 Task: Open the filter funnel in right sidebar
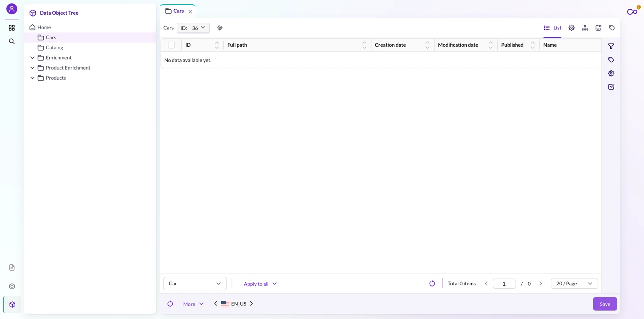click(x=611, y=46)
